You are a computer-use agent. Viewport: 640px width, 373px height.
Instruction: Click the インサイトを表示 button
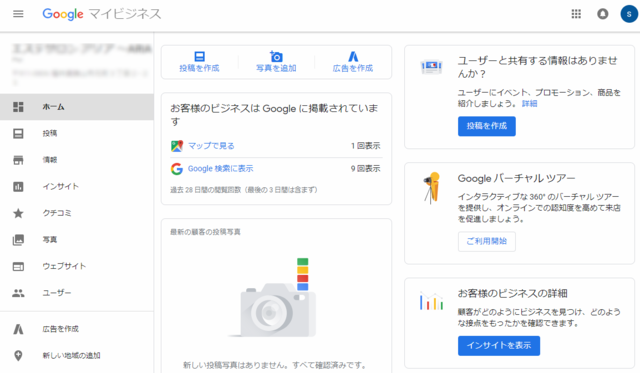(499, 346)
